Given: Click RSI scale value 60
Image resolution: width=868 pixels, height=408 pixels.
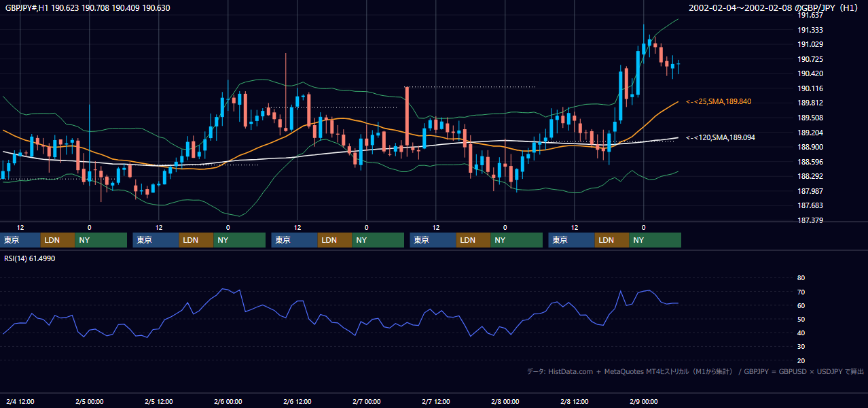Looking at the screenshot, I should (801, 305).
